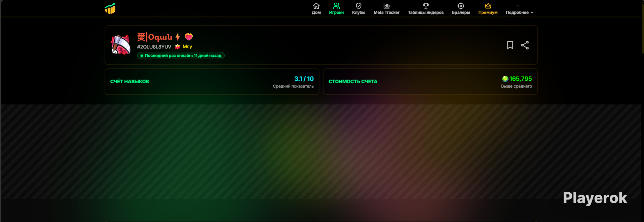Go to the Бралеры page
This screenshot has height=222, width=644.
(x=461, y=9)
